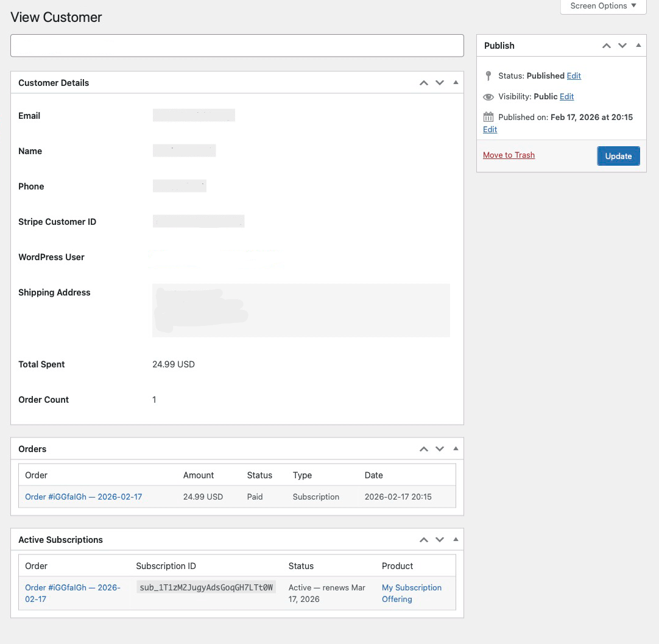Viewport: 659px width, 644px height.
Task: Move Orders panel down
Action: [440, 449]
